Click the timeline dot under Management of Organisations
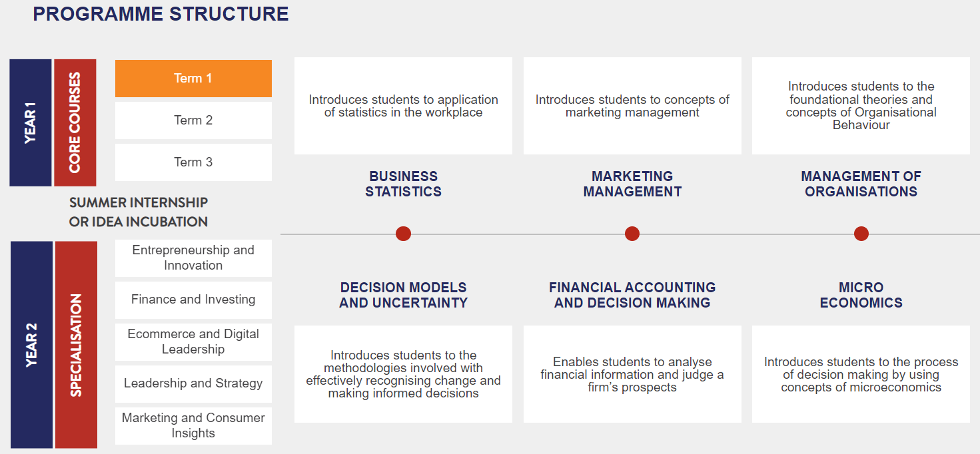980x454 pixels. point(861,234)
